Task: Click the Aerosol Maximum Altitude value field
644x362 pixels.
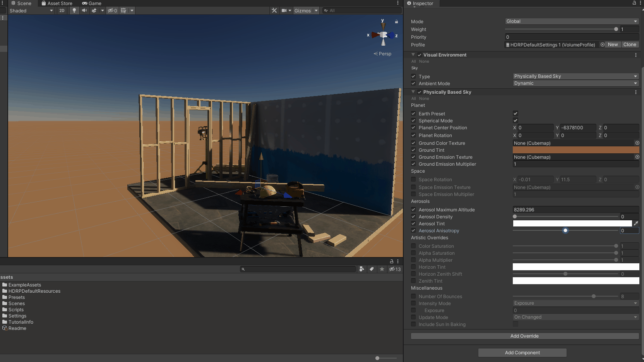Action: 576,209
